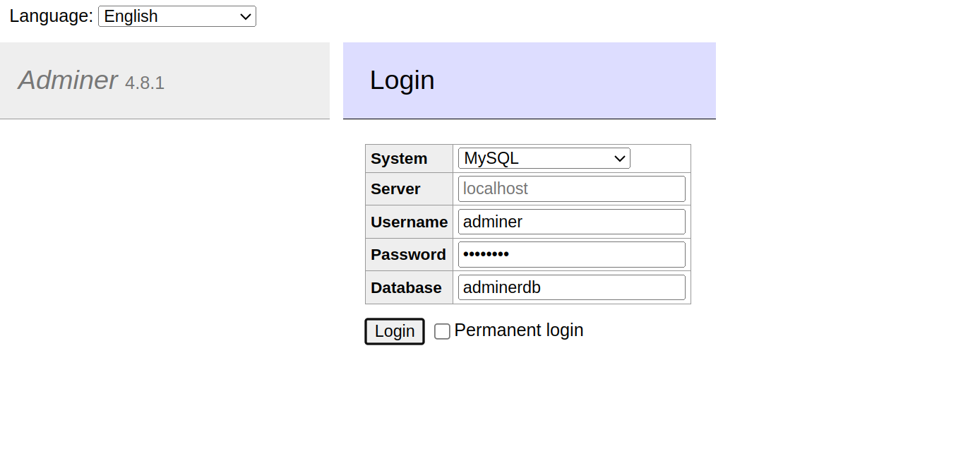Image resolution: width=980 pixels, height=454 pixels.
Task: Click the Password row label
Action: pos(408,255)
